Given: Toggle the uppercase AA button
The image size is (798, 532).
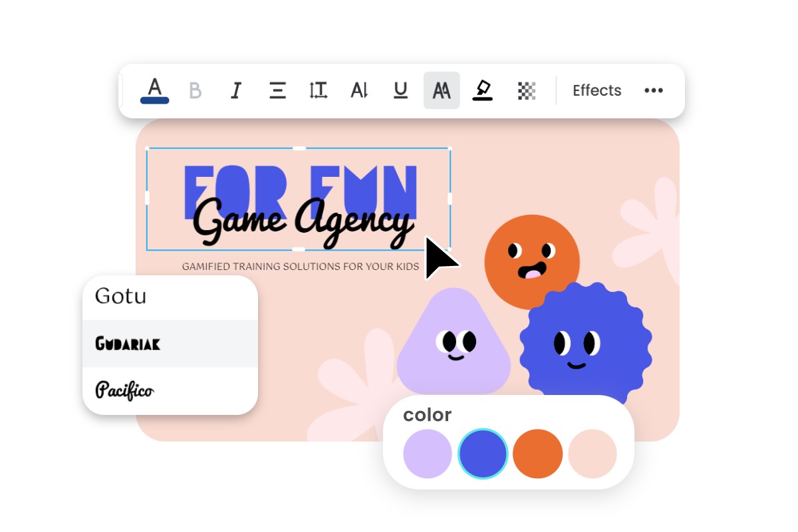Looking at the screenshot, I should pos(442,90).
